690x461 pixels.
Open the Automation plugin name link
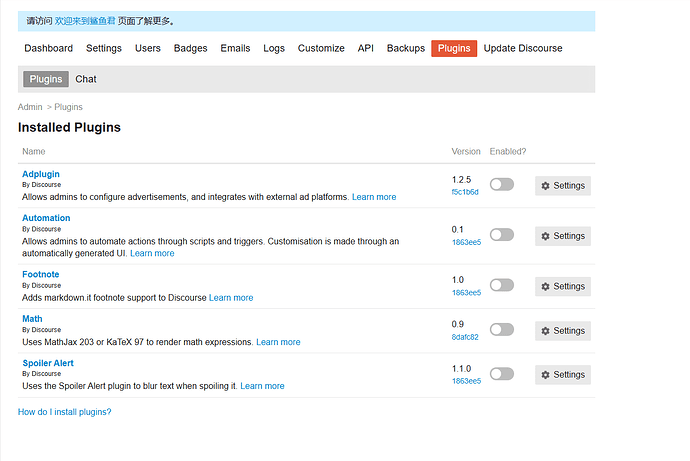point(46,218)
